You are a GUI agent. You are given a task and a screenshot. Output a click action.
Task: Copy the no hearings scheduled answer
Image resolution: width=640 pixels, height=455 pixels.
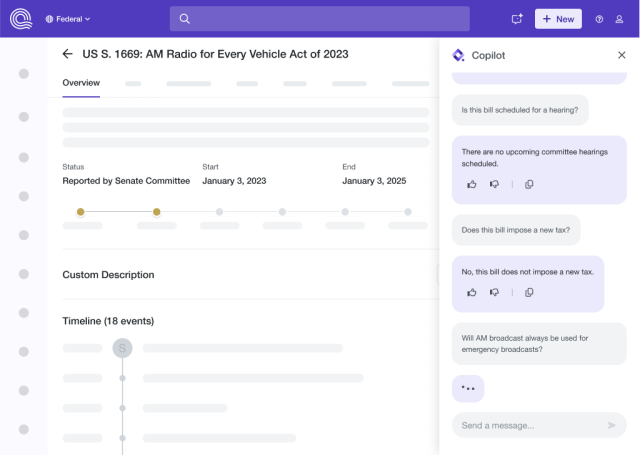(529, 184)
